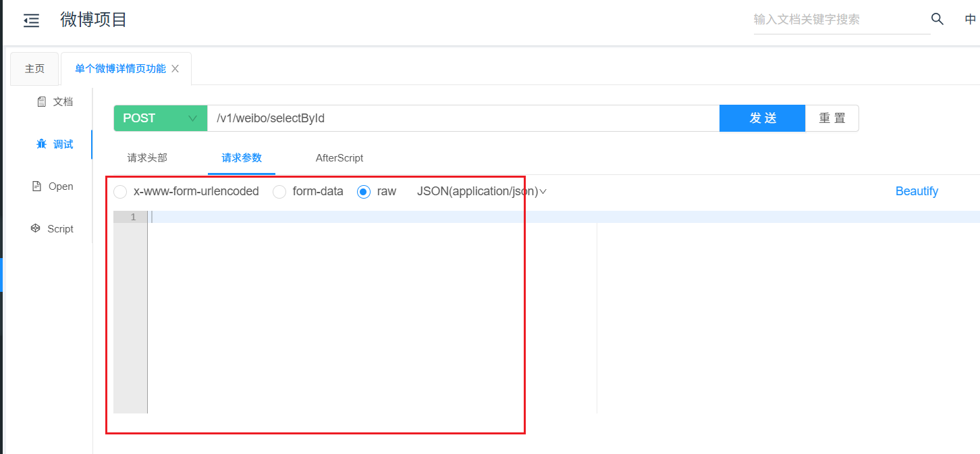Open the Open section in sidebar

[53, 186]
